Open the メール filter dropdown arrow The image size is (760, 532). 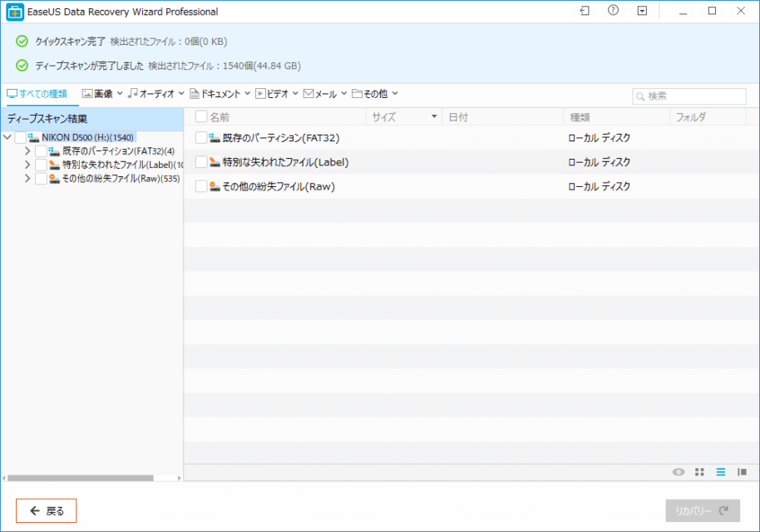click(343, 93)
